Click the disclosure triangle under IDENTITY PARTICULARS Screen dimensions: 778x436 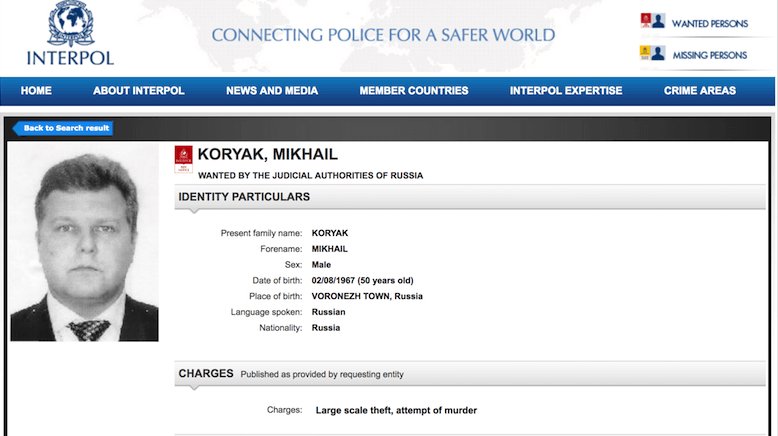(194, 211)
